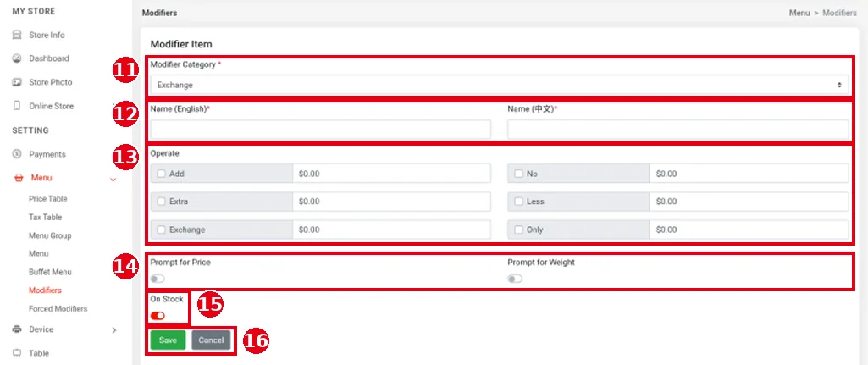Viewport: 868px width, 365px height.
Task: Click the Only price field $0.00
Action: point(749,230)
